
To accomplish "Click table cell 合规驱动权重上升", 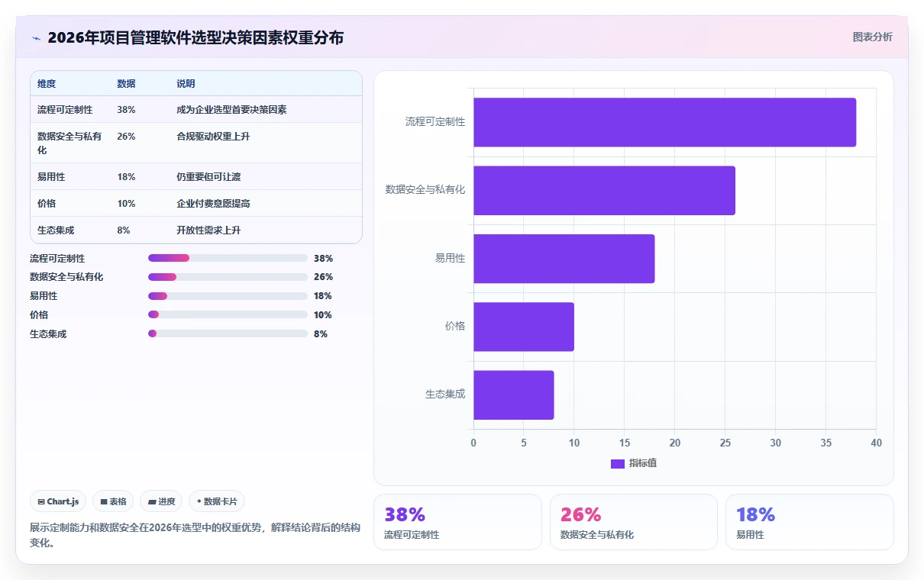I will [x=213, y=137].
